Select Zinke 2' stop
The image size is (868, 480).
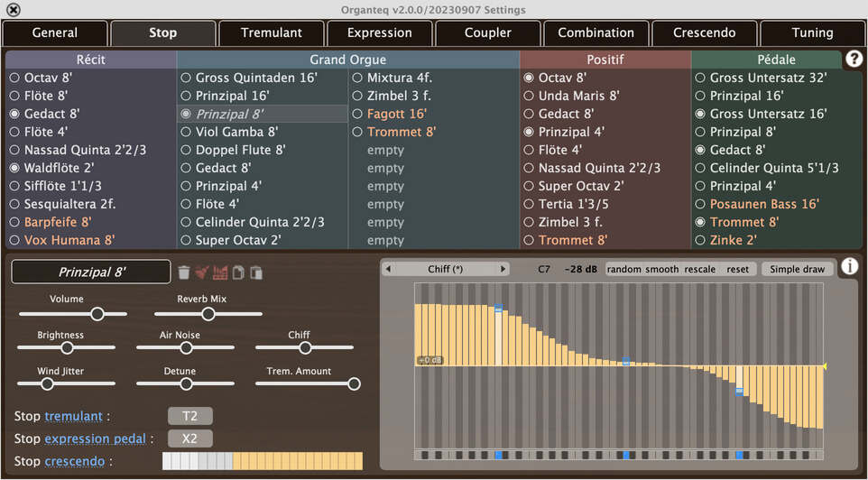pyautogui.click(x=777, y=240)
